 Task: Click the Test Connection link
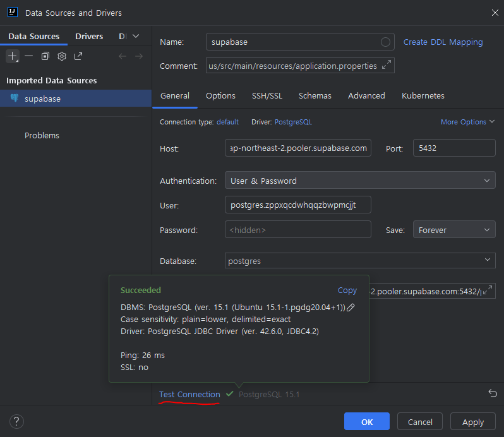click(x=189, y=394)
